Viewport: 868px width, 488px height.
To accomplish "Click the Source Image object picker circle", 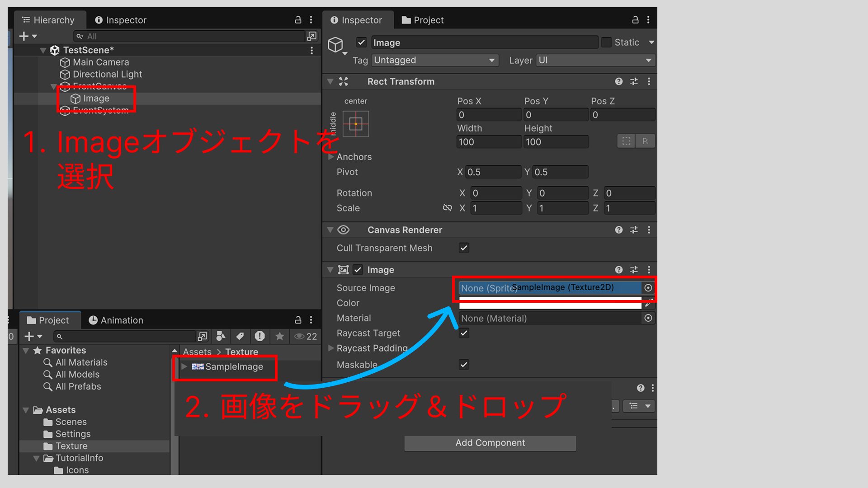I will [x=648, y=288].
